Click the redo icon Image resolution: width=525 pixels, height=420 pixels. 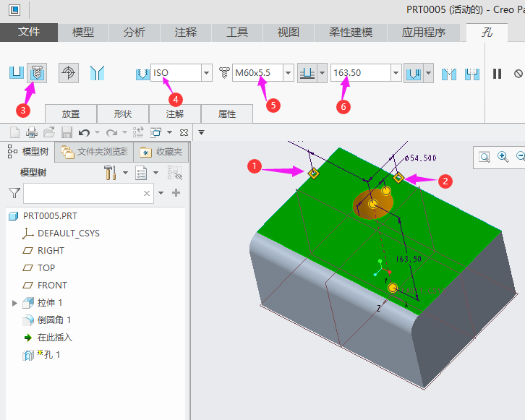click(111, 133)
